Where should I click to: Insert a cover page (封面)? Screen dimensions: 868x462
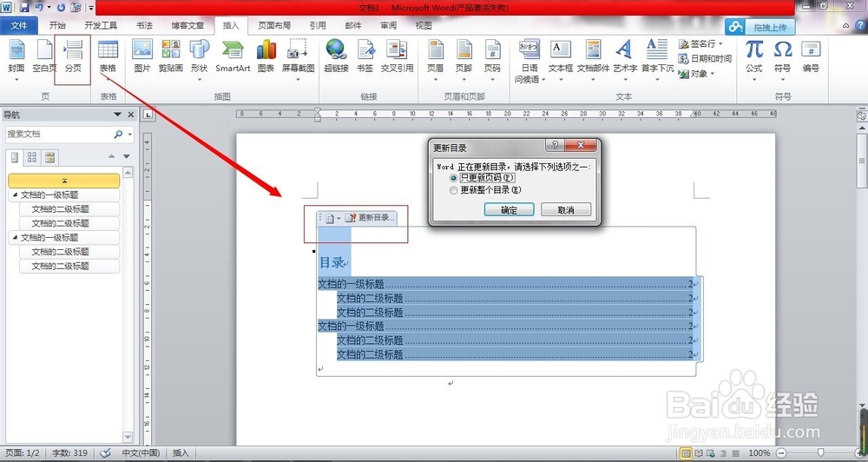16,59
